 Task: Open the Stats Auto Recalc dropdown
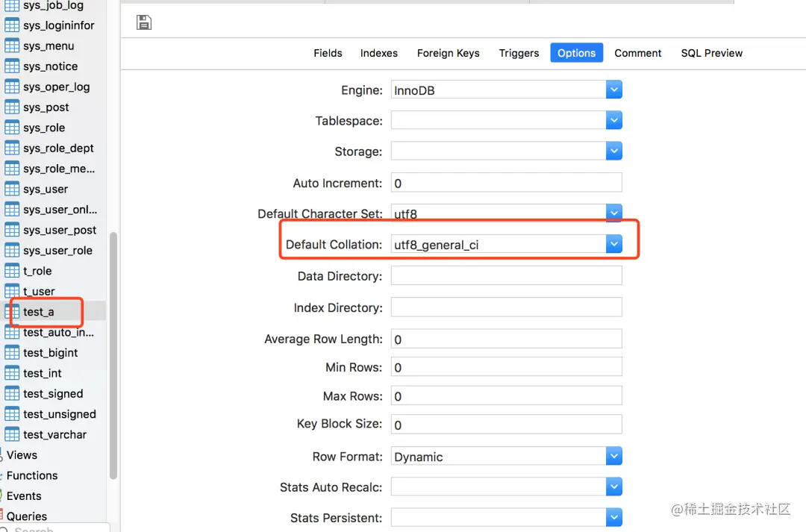coord(613,487)
